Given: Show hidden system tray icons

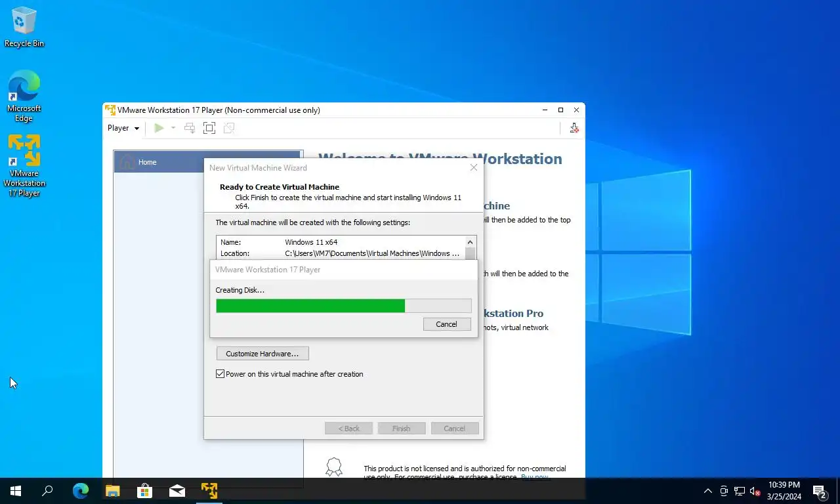Looking at the screenshot, I should 707,491.
